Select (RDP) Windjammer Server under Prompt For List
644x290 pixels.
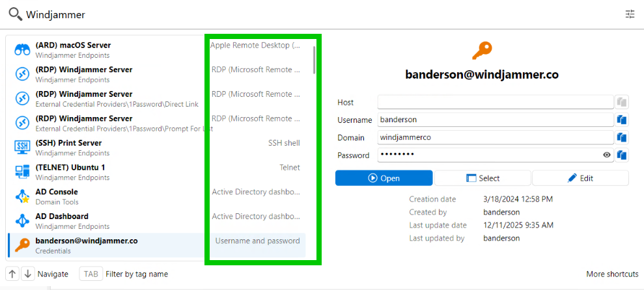pos(156,123)
